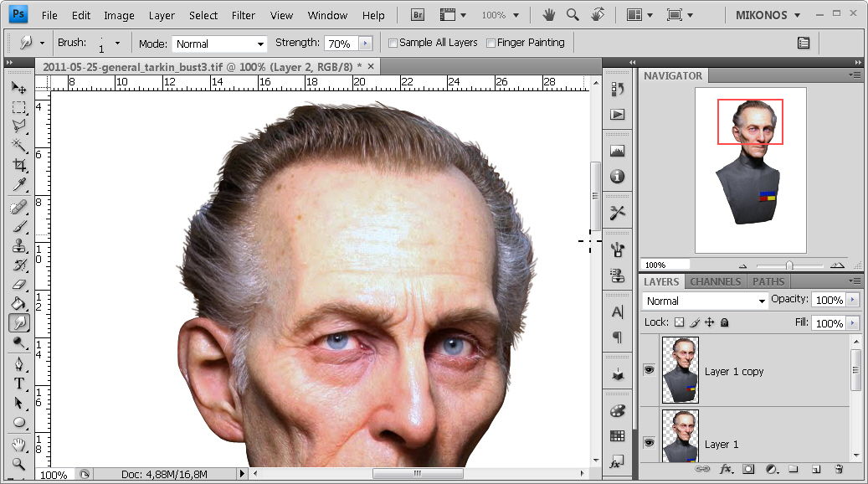The height and width of the screenshot is (484, 868).
Task: Toggle Lock image pixels
Action: 695,322
